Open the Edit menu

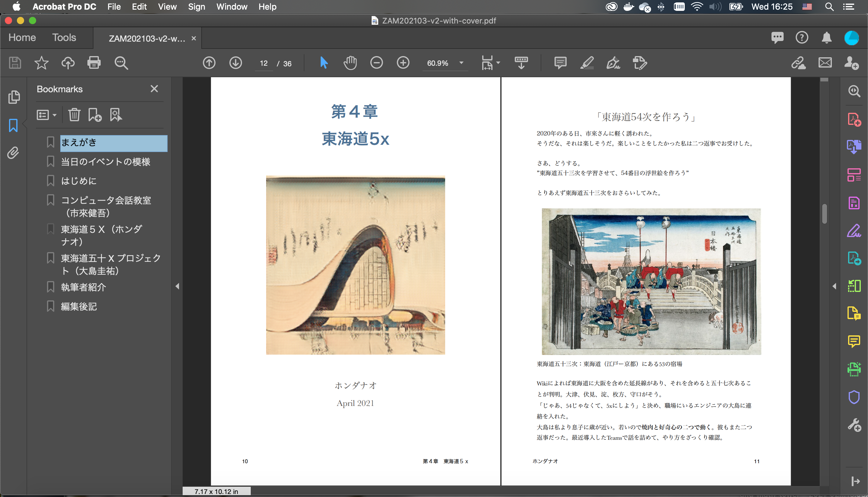(139, 7)
